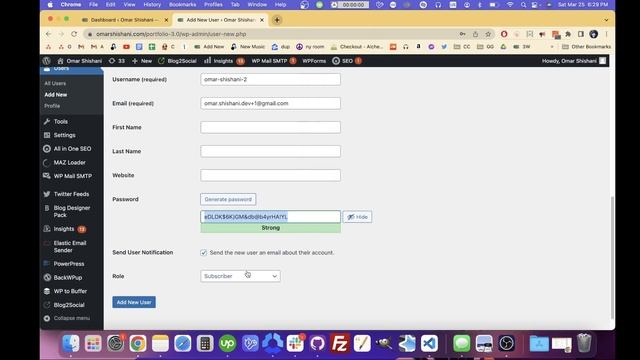Viewport: 640px width, 360px height.
Task: Expand Chrome tab search chevron
Action: (606, 20)
